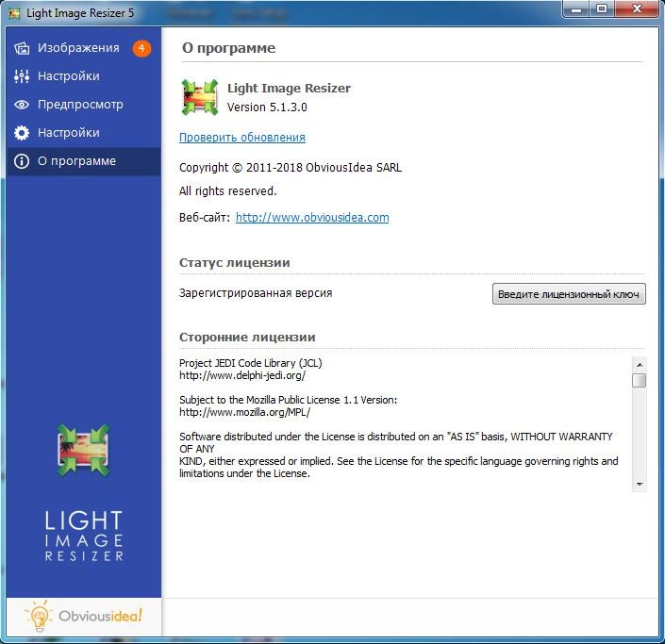
Task: Click the LIGHT IMAGE RESIZER wordmark in sidebar
Action: click(x=84, y=536)
